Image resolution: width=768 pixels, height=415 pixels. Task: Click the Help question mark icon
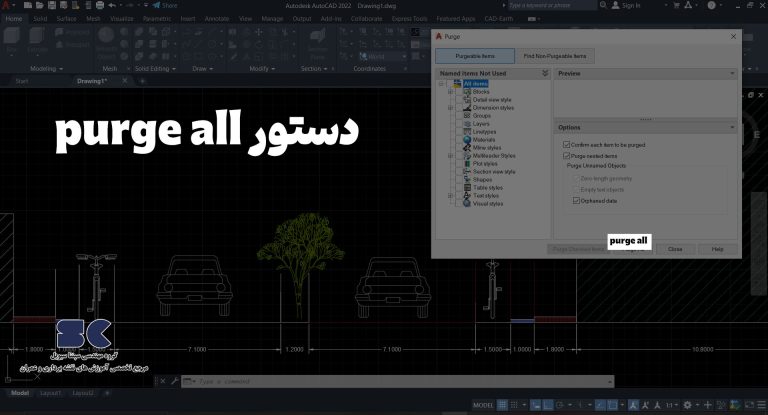[x=711, y=5]
